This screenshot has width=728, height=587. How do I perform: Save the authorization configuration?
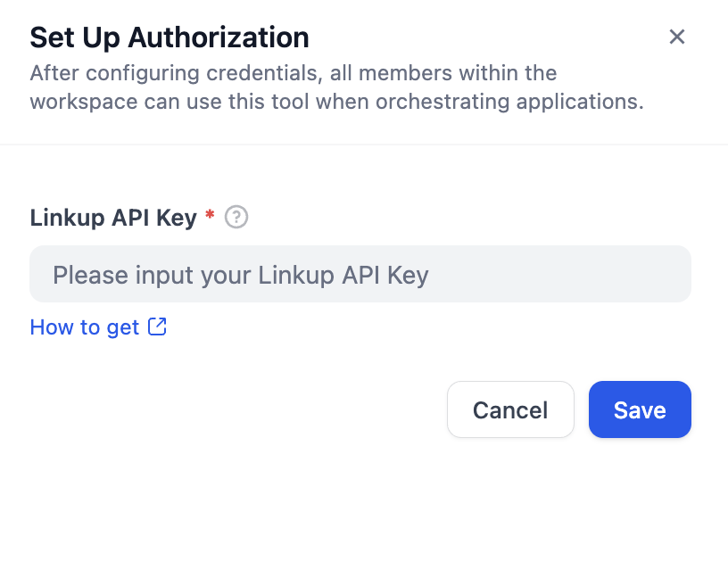point(640,409)
